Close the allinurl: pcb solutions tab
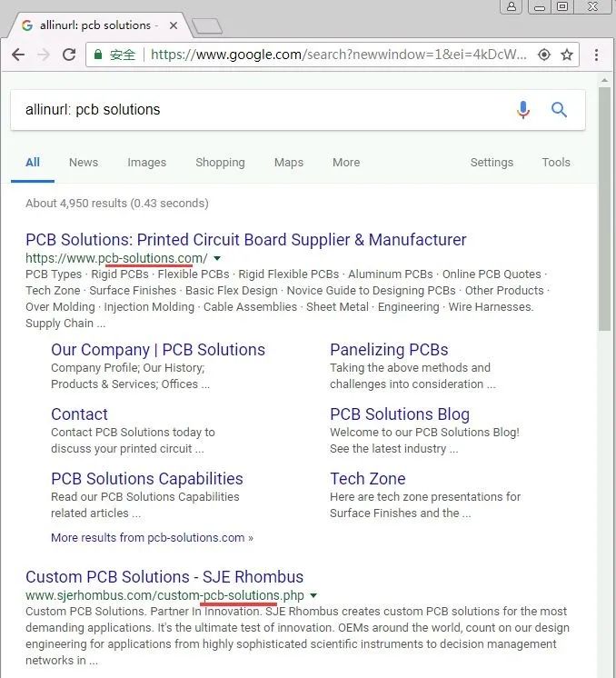This screenshot has width=616, height=678. click(x=174, y=25)
